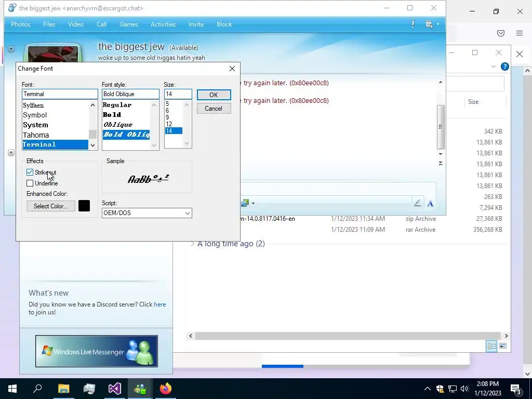Click the conversation scroll-up arrow

(441, 82)
